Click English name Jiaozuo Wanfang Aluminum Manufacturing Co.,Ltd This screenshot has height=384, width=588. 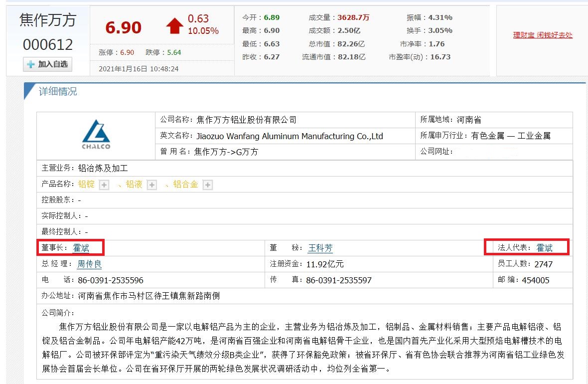coord(290,136)
